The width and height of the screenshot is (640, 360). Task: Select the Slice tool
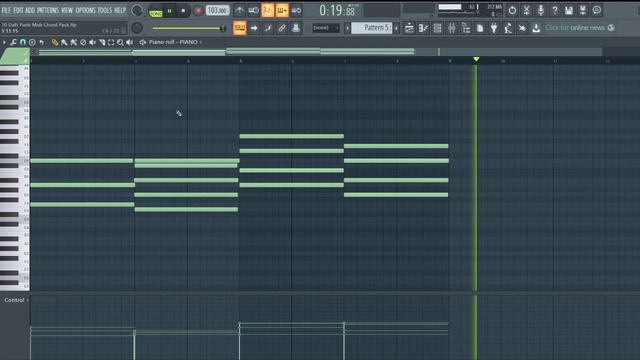102,42
